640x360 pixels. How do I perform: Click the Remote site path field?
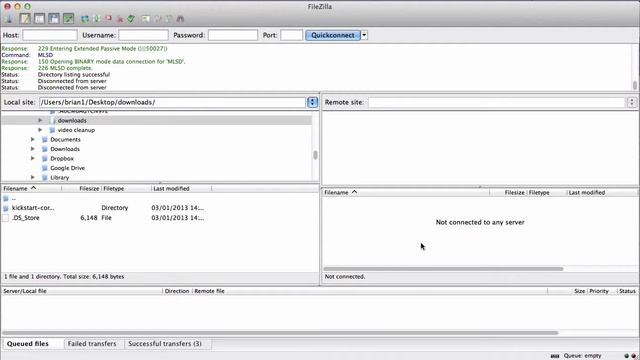[x=497, y=102]
